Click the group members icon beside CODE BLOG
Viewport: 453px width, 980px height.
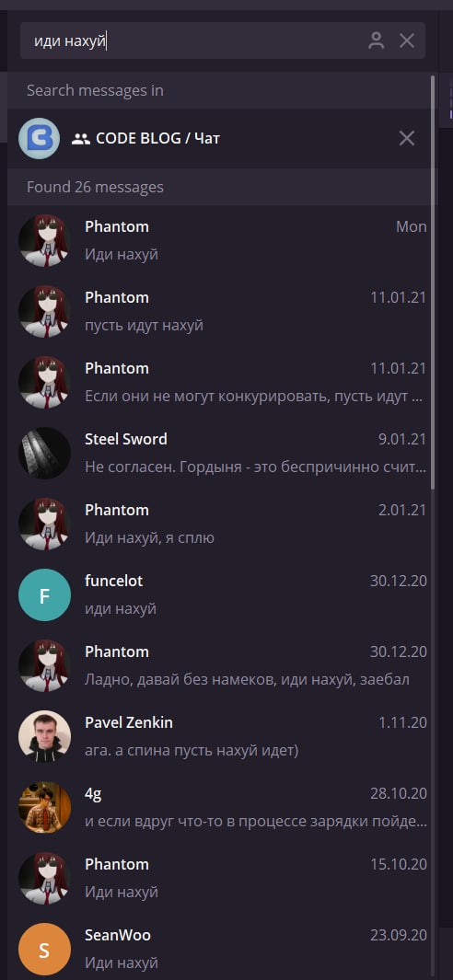[81, 139]
